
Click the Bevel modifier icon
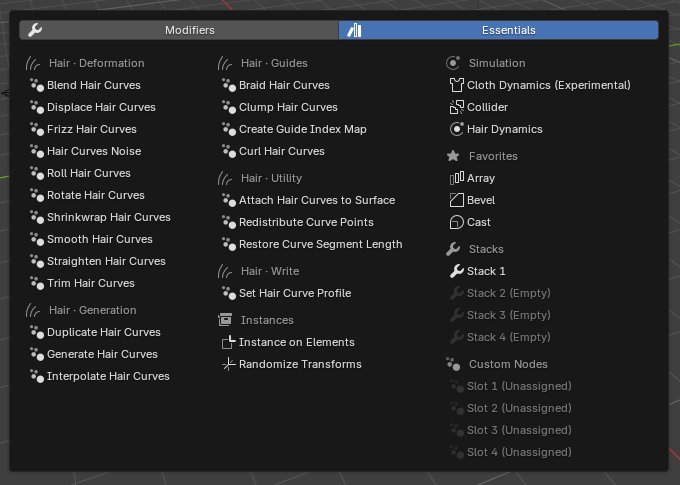click(x=457, y=200)
